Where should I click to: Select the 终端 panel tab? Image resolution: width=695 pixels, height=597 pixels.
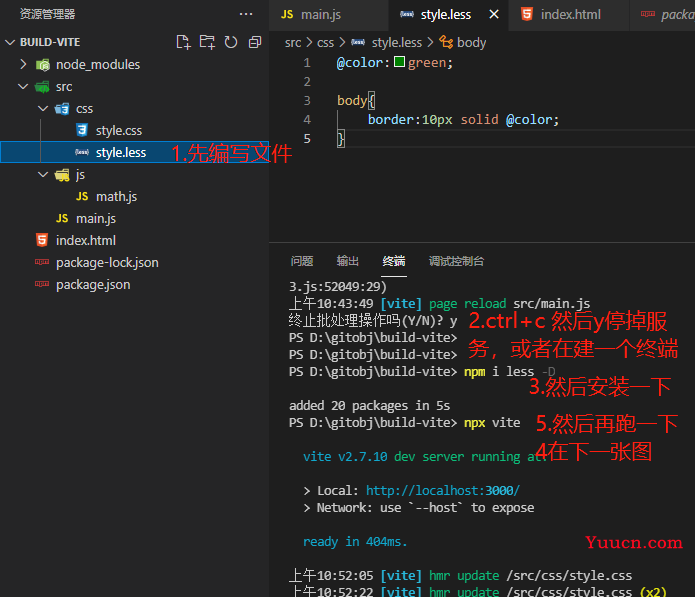(394, 261)
